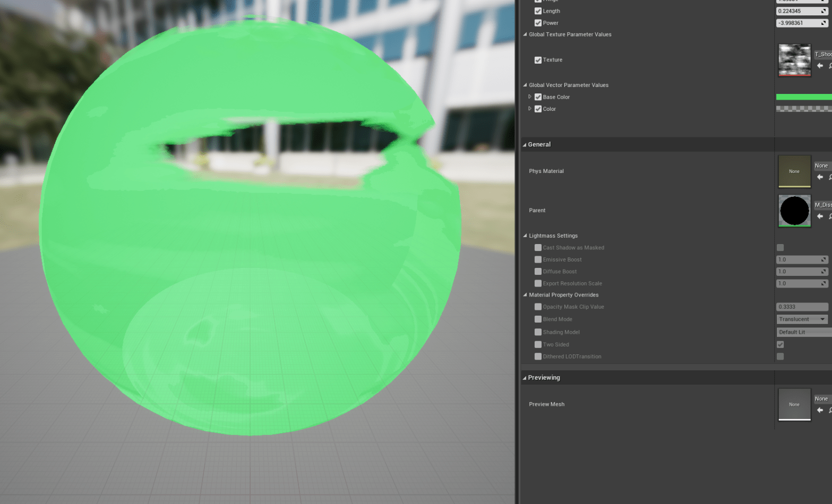Screen dimensions: 832x504
Task: Collapse the General category header
Action: pos(525,145)
